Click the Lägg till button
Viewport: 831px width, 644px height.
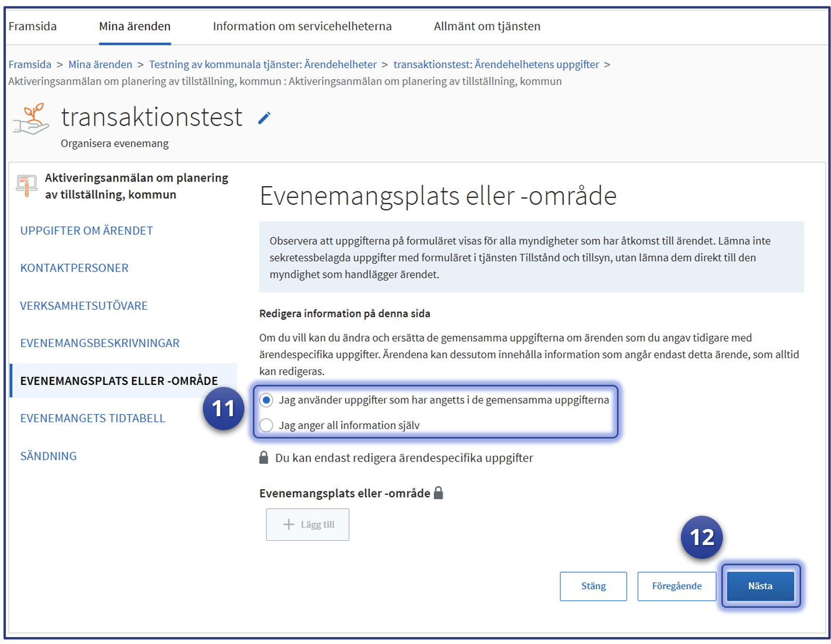[308, 524]
